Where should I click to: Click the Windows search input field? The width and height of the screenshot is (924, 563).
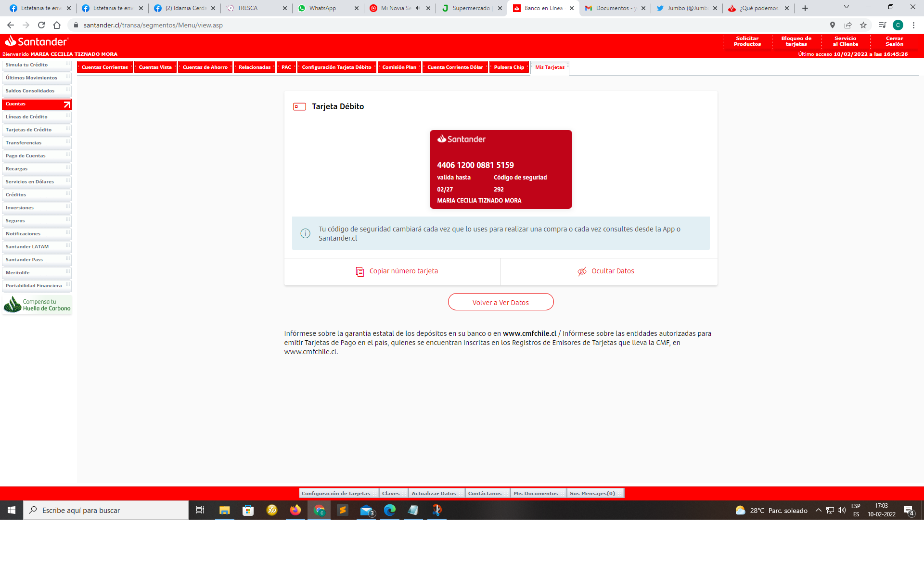pyautogui.click(x=106, y=510)
